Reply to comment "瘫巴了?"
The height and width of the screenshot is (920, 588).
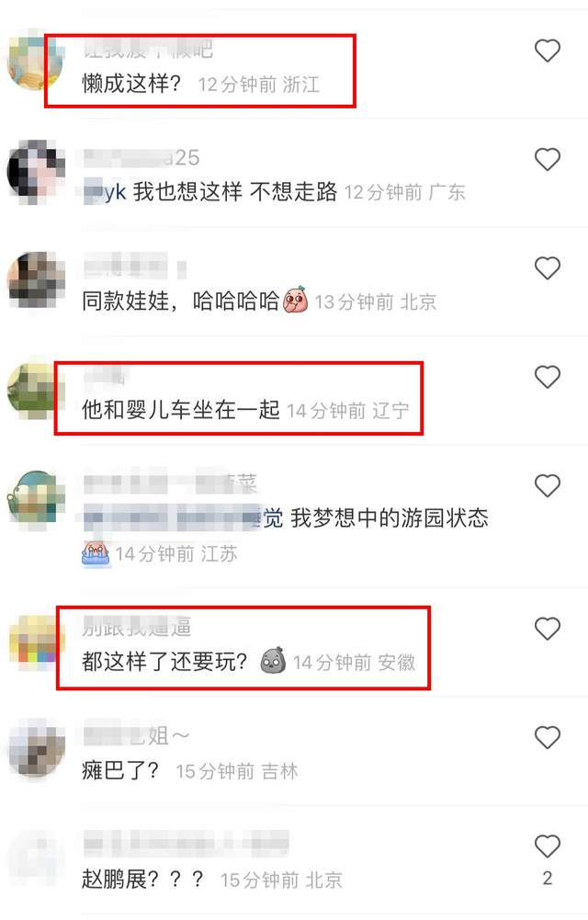point(119,770)
